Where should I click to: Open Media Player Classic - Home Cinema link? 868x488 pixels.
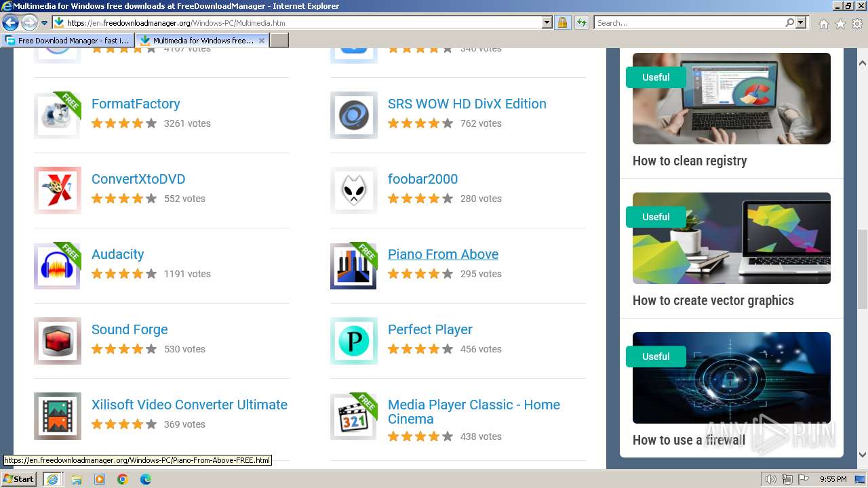point(474,411)
